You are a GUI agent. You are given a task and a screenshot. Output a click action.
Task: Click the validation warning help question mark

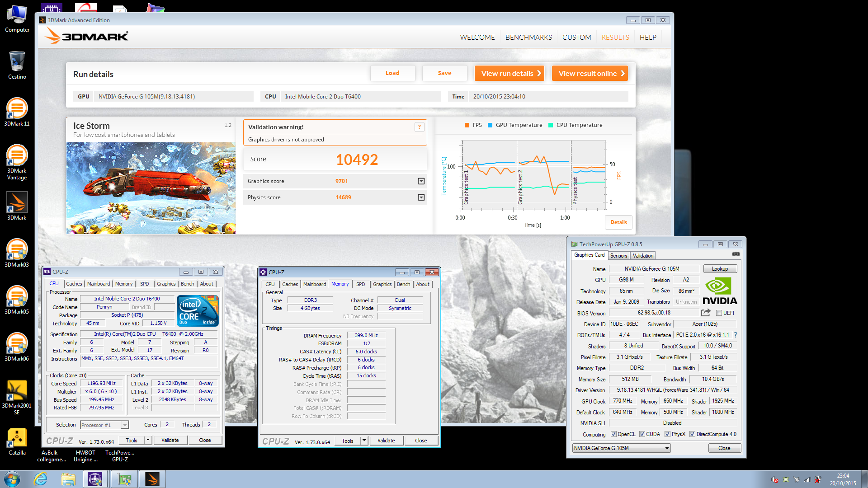click(x=419, y=127)
